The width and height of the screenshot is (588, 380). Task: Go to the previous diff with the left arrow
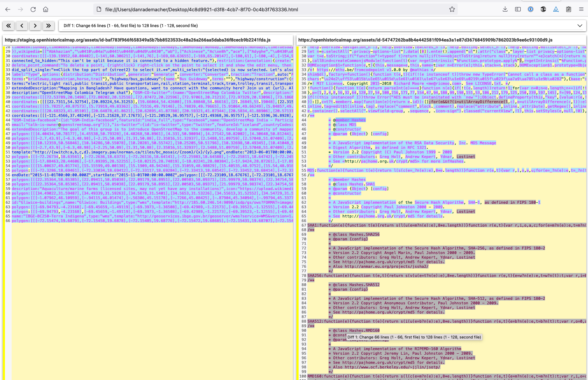(x=22, y=26)
